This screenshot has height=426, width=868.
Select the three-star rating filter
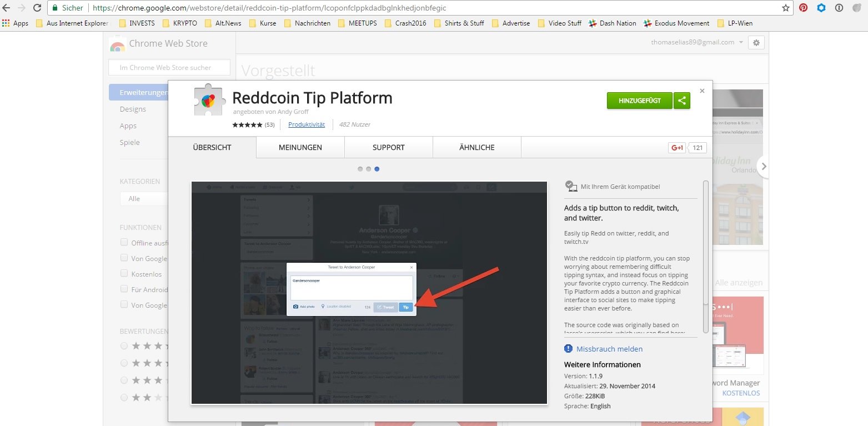124,380
